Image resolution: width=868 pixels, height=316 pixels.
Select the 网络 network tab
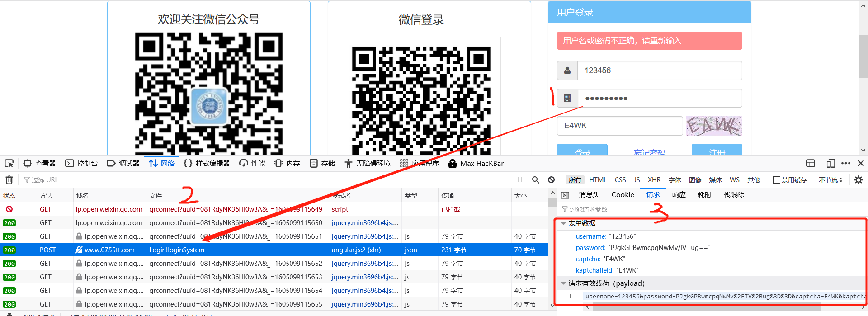[x=161, y=164]
